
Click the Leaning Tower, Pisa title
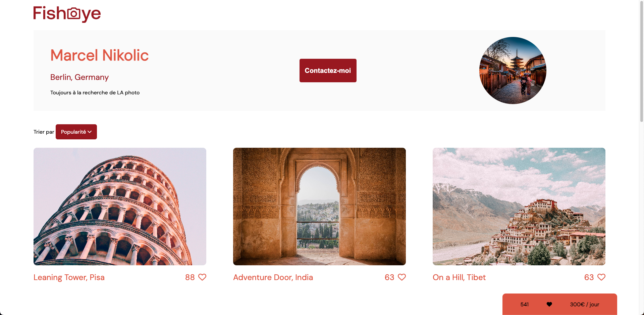coord(69,277)
